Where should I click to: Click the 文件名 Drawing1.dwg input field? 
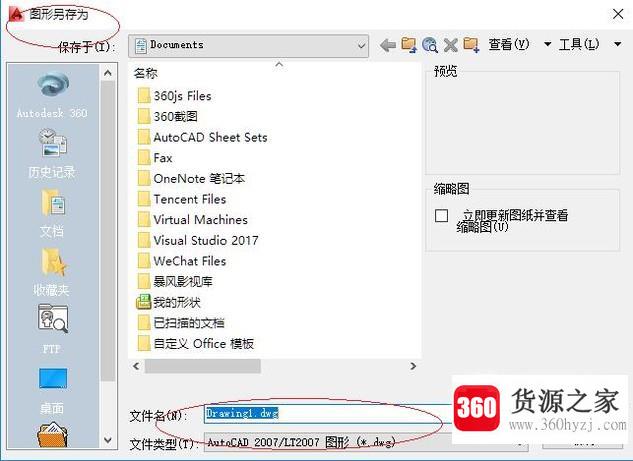327,413
